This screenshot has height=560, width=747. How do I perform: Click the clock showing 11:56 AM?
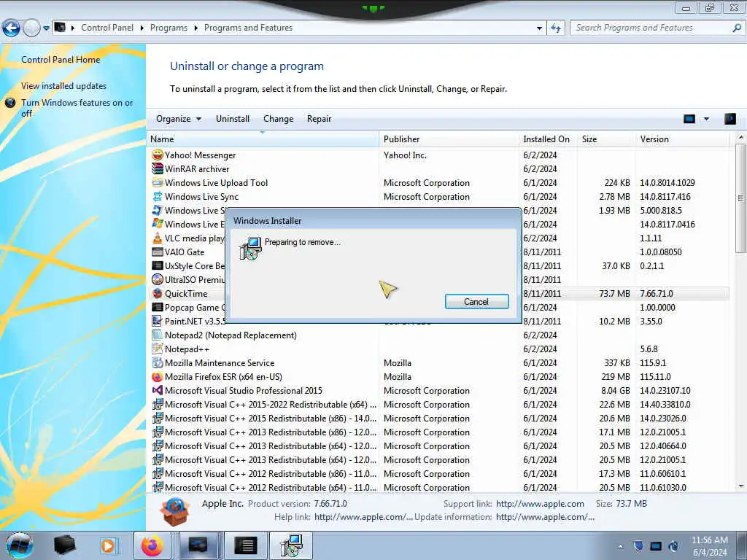click(x=709, y=540)
